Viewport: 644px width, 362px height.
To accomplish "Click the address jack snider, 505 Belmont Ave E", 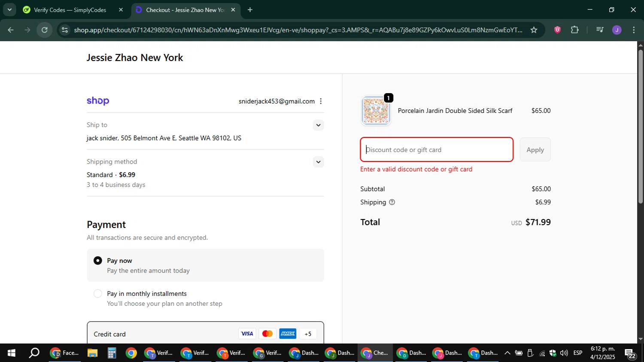I will coord(164,138).
